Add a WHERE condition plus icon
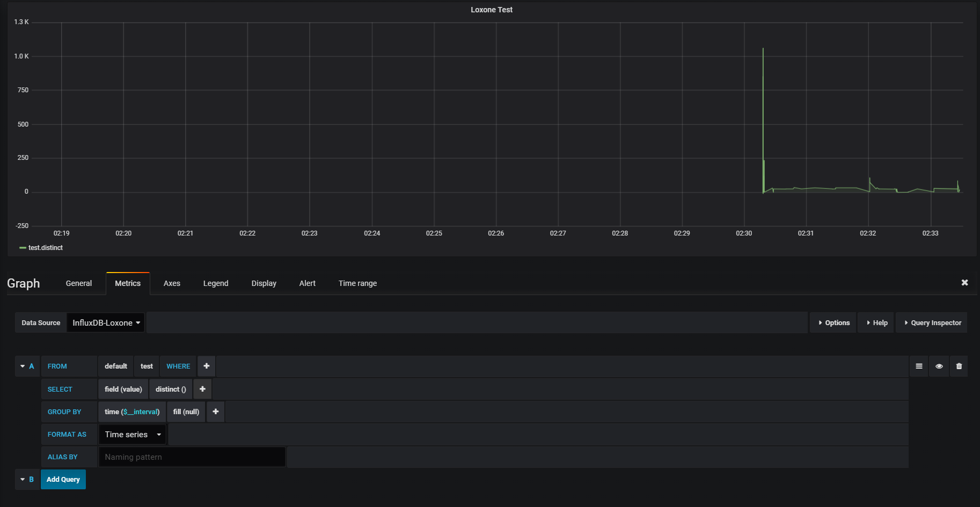Viewport: 980px width, 507px height. pyautogui.click(x=207, y=366)
